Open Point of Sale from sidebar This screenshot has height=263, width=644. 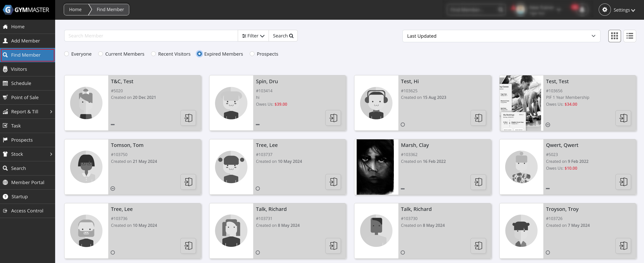click(25, 97)
